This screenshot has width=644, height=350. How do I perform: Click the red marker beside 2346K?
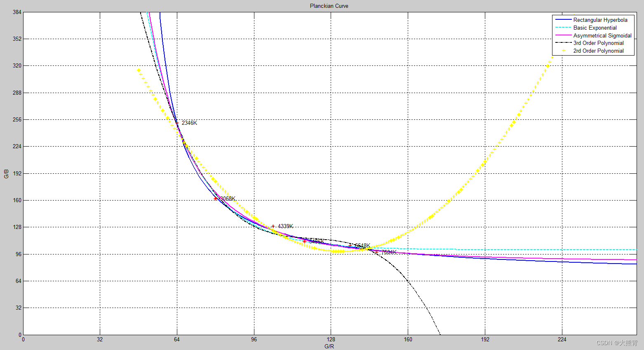[x=177, y=123]
